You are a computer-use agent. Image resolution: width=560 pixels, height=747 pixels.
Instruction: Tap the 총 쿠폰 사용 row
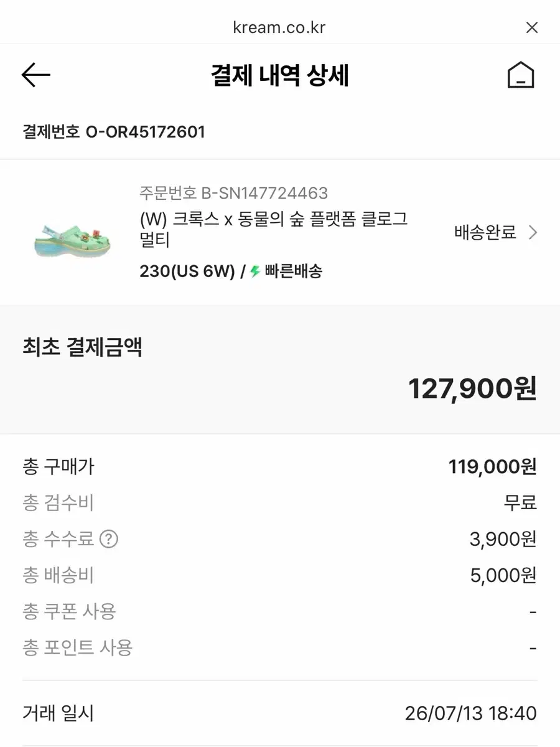(x=279, y=611)
